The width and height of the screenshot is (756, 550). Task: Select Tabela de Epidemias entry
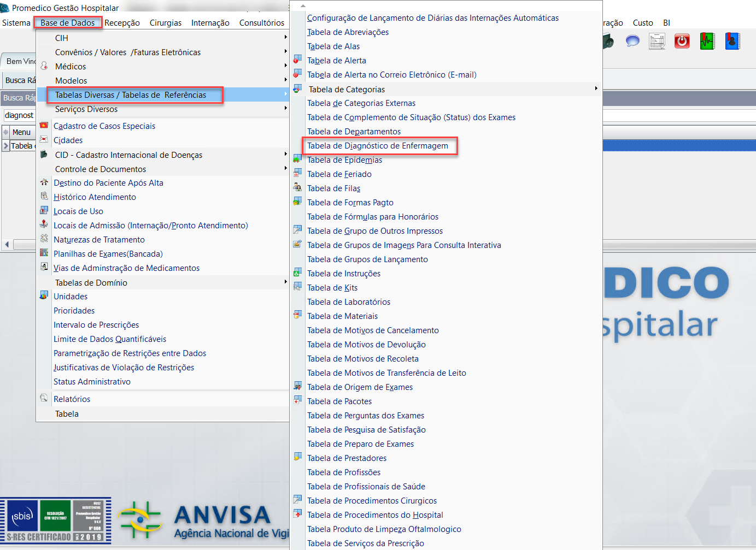pos(345,160)
